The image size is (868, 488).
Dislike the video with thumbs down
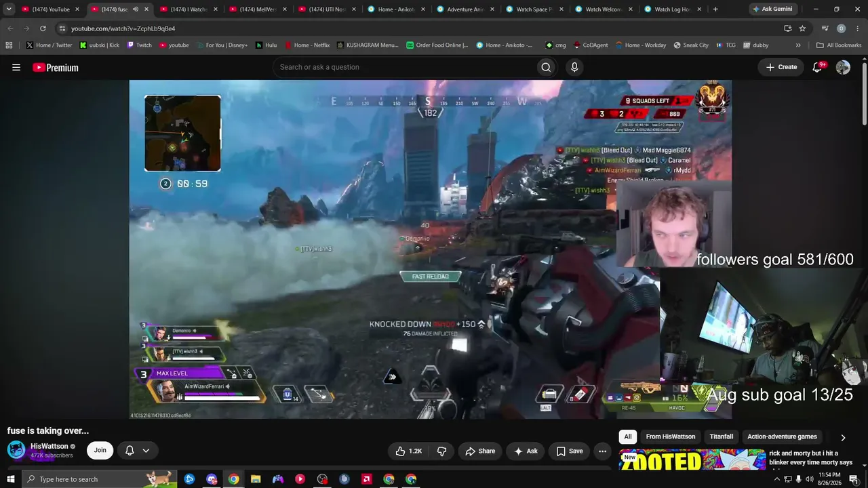[x=441, y=451]
